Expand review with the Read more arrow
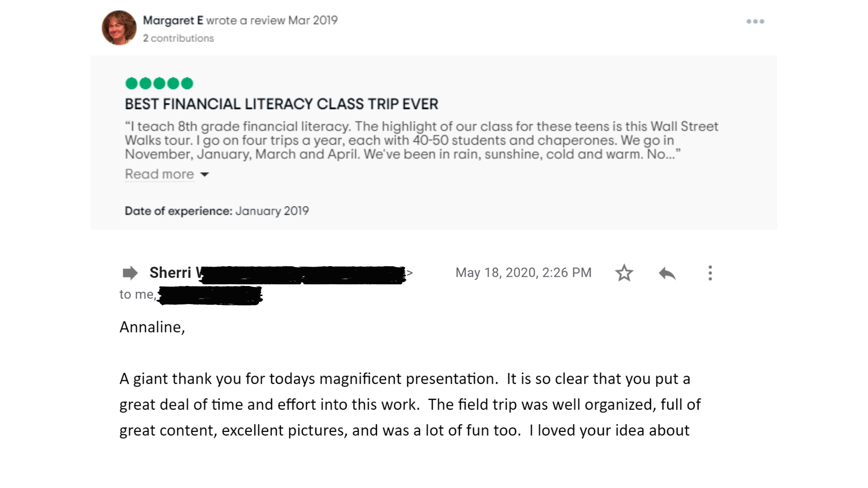The width and height of the screenshot is (868, 488). [x=205, y=174]
